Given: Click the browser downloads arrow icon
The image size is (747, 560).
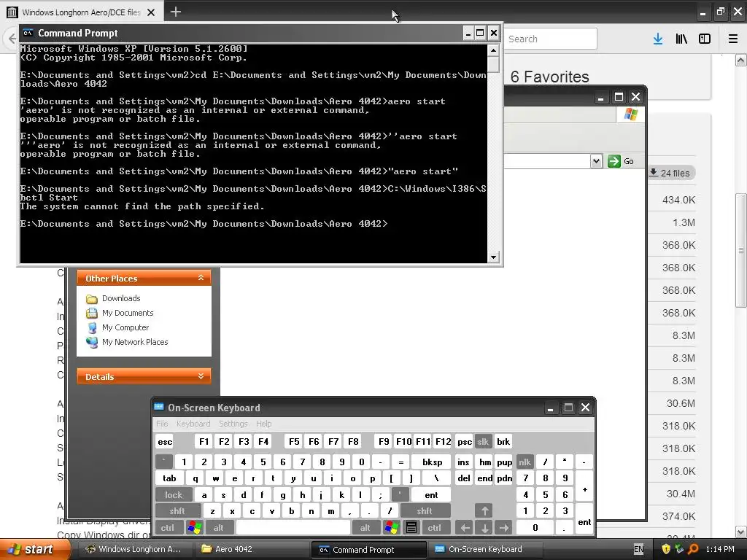Looking at the screenshot, I should pyautogui.click(x=658, y=39).
